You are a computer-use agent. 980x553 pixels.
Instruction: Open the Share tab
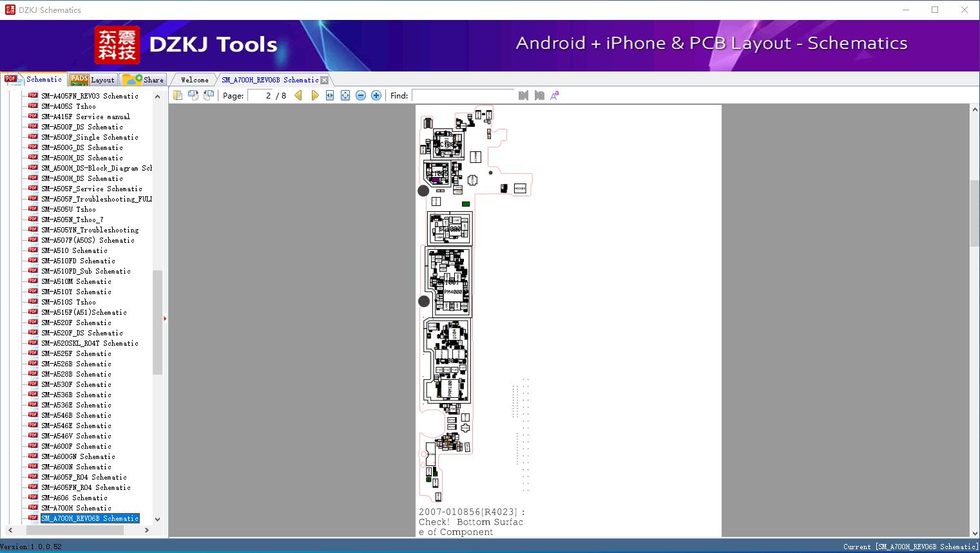click(143, 80)
